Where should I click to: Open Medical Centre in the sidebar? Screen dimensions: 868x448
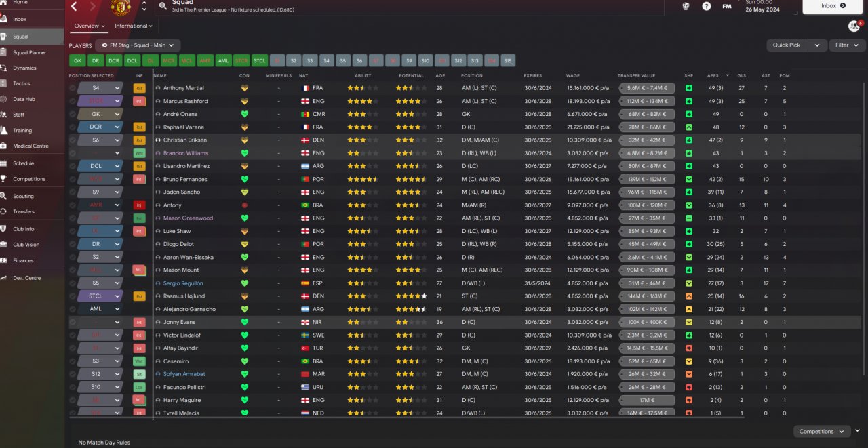(x=32, y=146)
